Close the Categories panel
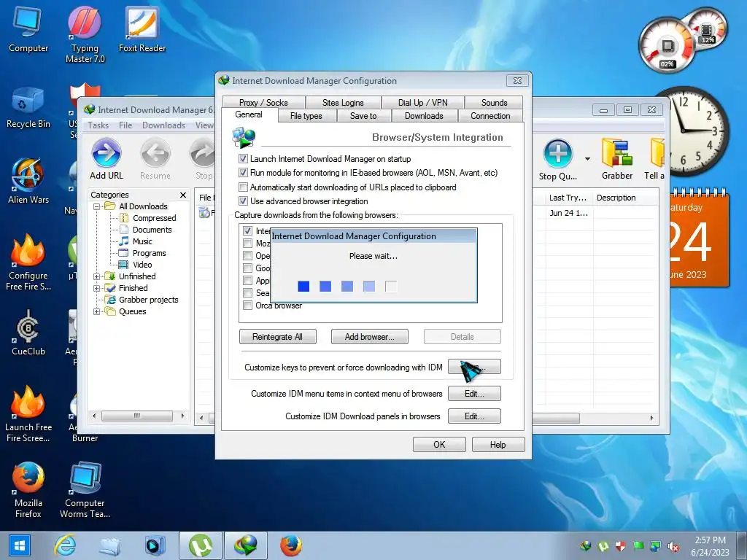Screen dimensions: 747x560 183,195
